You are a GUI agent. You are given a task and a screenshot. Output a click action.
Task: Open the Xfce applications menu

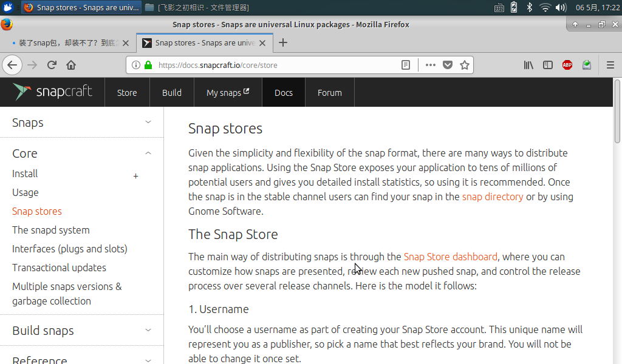(x=7, y=7)
